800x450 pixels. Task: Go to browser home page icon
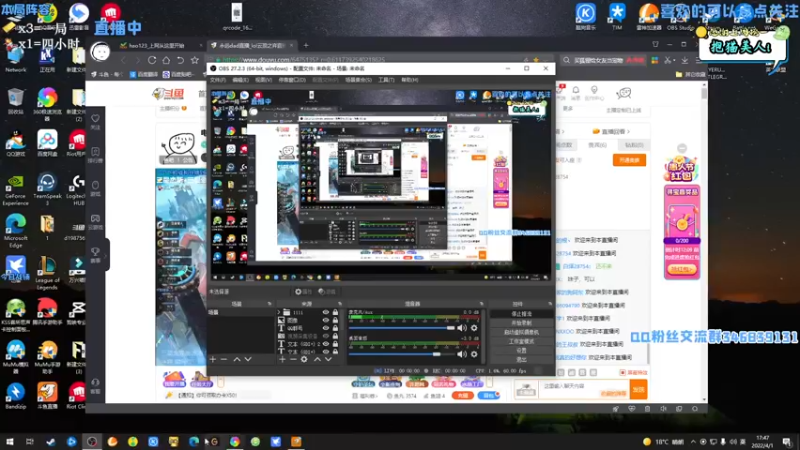[x=166, y=60]
